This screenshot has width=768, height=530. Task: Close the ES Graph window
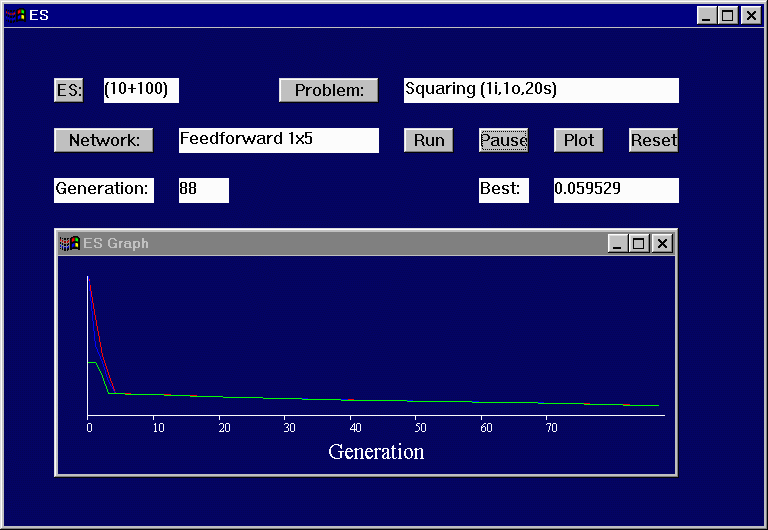click(662, 243)
